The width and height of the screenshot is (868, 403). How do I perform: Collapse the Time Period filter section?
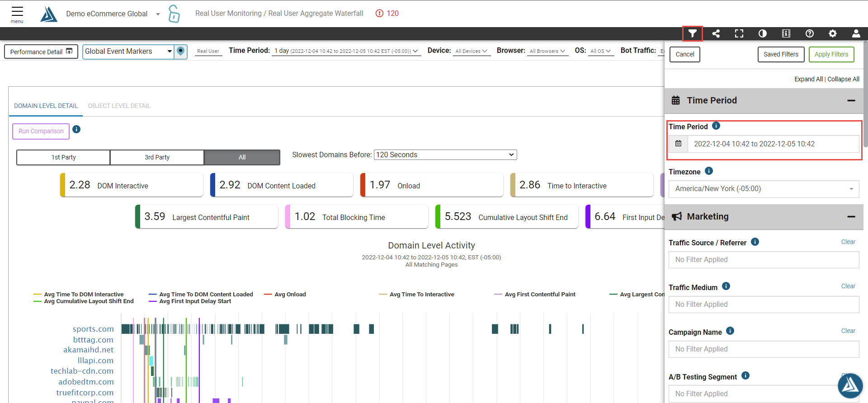[851, 101]
